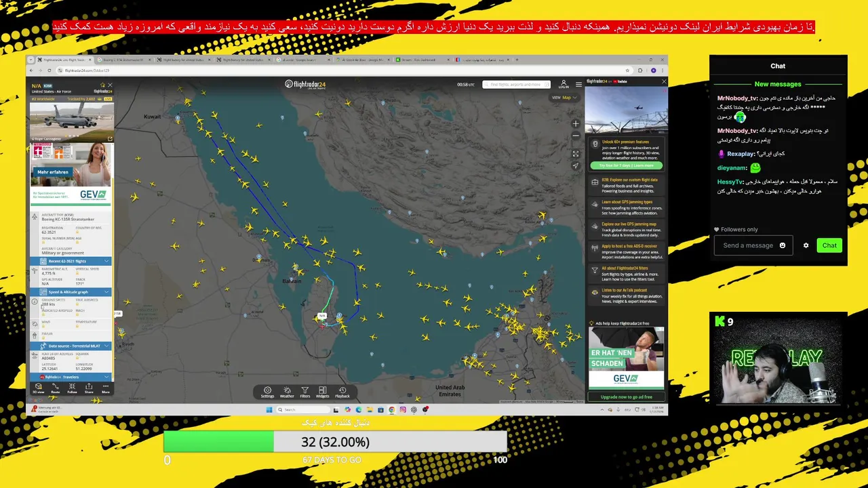The width and height of the screenshot is (868, 488).
Task: Expand Speed & Altitude graph section
Action: click(71, 292)
